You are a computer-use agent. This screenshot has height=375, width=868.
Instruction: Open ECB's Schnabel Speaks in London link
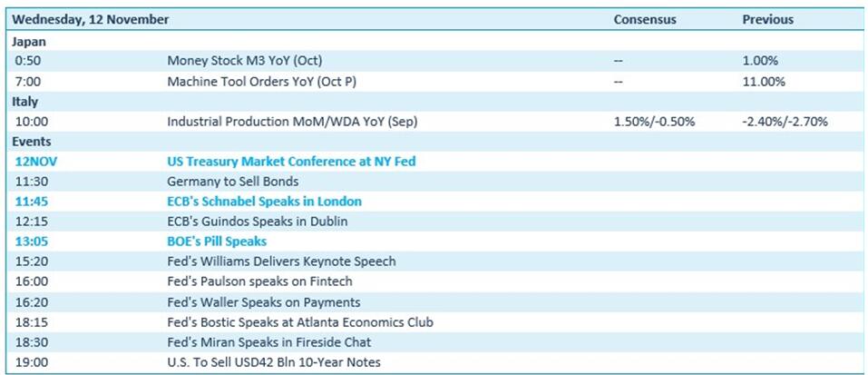click(264, 202)
